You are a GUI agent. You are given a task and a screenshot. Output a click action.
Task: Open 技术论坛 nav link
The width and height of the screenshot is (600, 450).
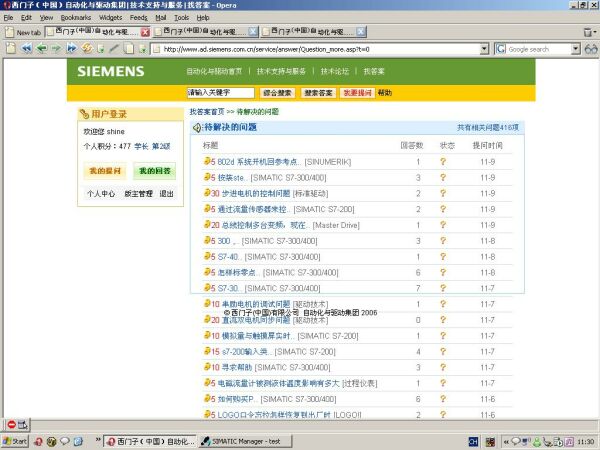(335, 71)
